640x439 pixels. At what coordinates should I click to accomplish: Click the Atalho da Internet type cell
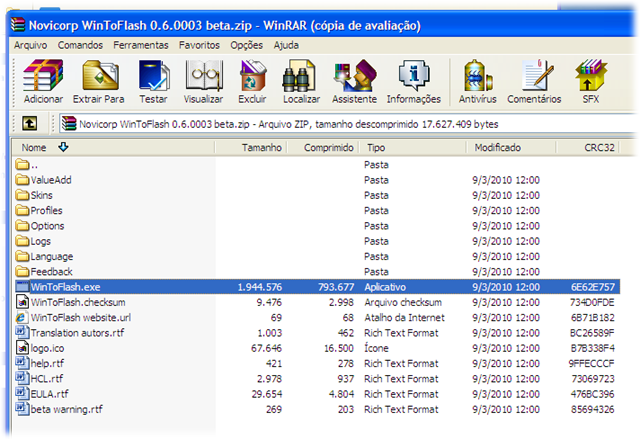point(404,317)
